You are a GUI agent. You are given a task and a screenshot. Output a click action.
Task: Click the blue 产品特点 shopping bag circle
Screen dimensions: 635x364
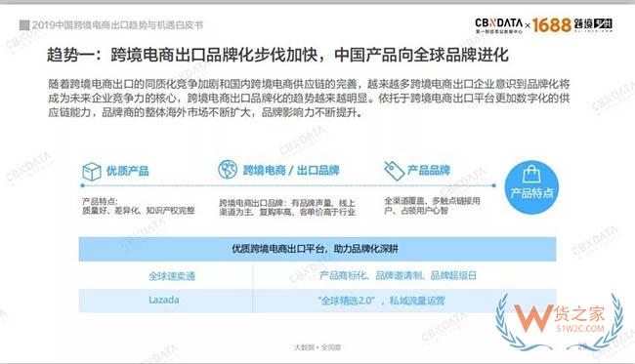pyautogui.click(x=531, y=187)
